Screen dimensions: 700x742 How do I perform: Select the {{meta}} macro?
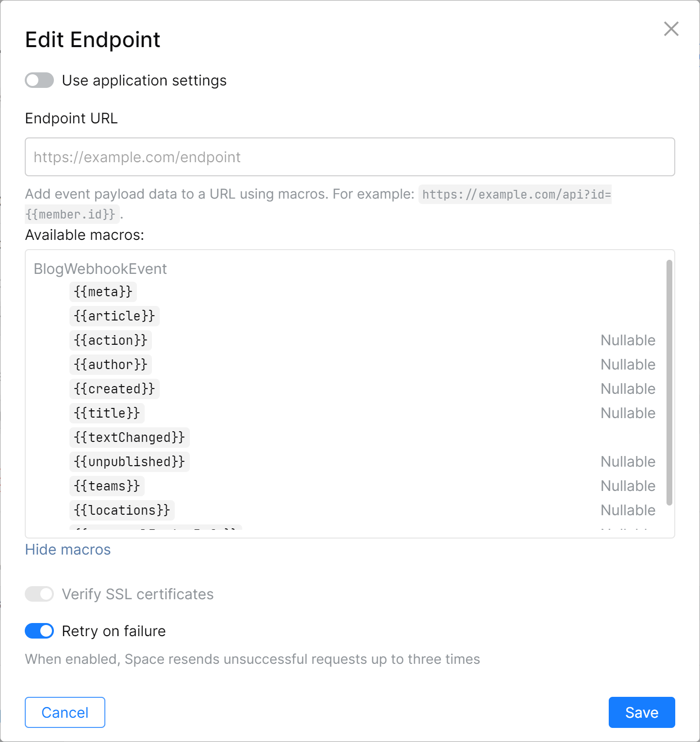[x=103, y=292]
